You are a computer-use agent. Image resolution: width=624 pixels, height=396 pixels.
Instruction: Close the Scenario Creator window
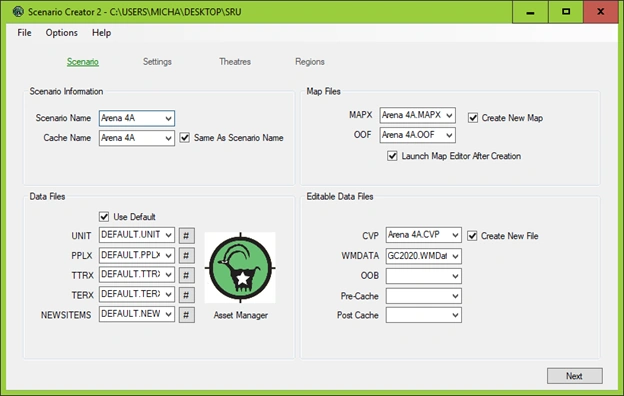601,12
